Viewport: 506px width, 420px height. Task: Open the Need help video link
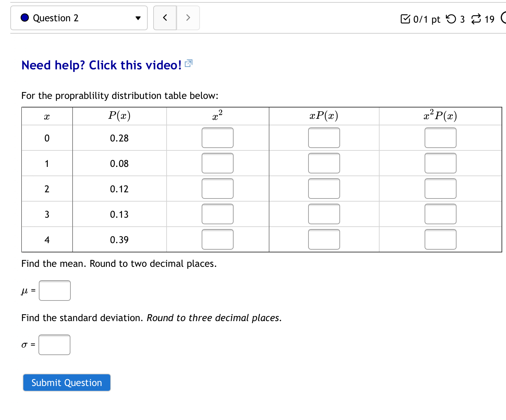point(101,65)
